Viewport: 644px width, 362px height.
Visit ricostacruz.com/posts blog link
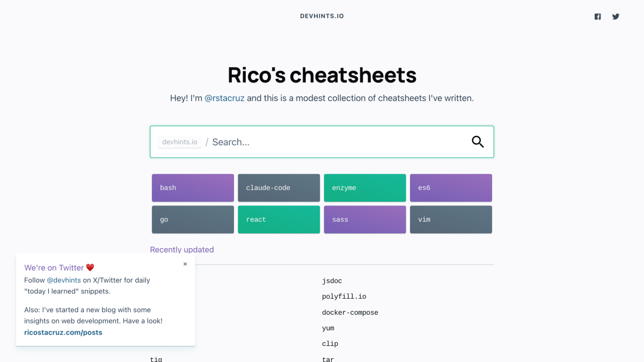coord(63,333)
